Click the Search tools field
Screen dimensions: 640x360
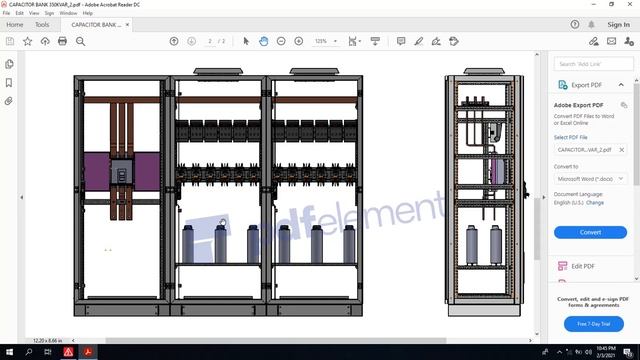[x=593, y=64]
